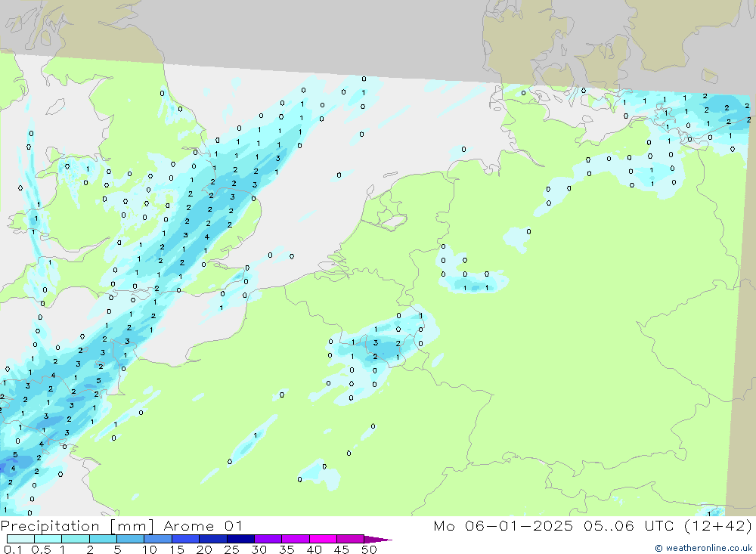The width and height of the screenshot is (756, 554).
Task: Select the 5–10 mm legend color segment
Action: (130, 539)
